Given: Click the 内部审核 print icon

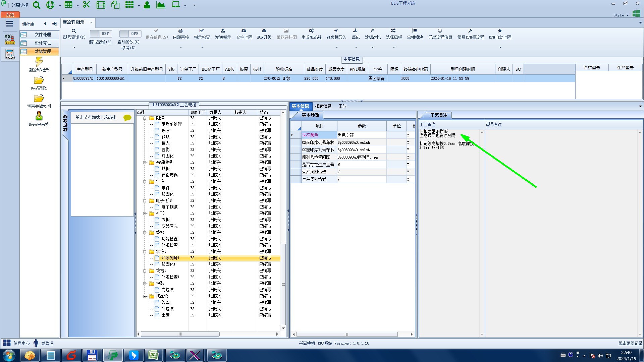Looking at the screenshot, I should 180,31.
